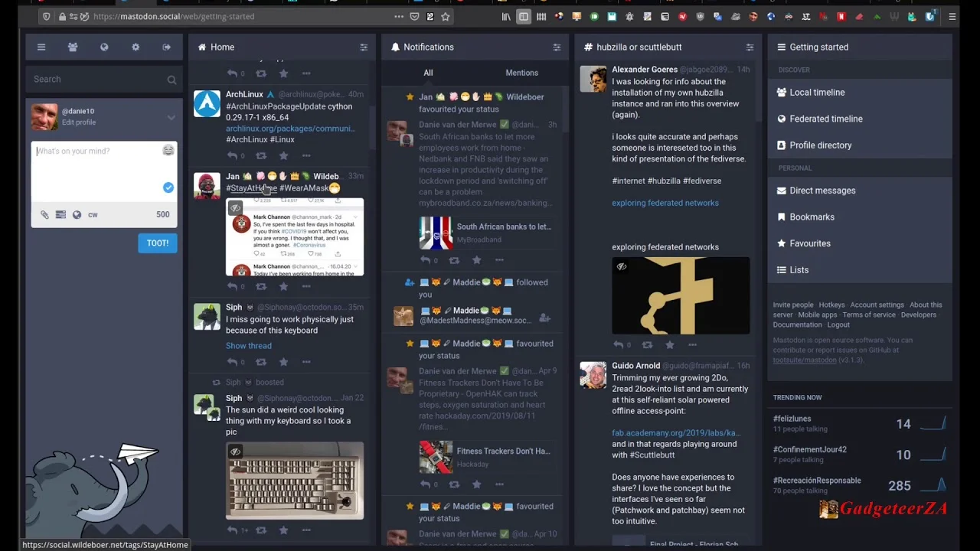Click the Account settings footer link
Viewport: 980px width, 551px height.
point(877,305)
